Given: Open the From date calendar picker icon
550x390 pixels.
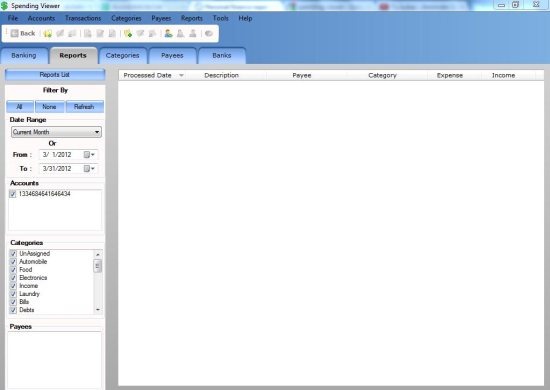Looking at the screenshot, I should pyautogui.click(x=89, y=155).
